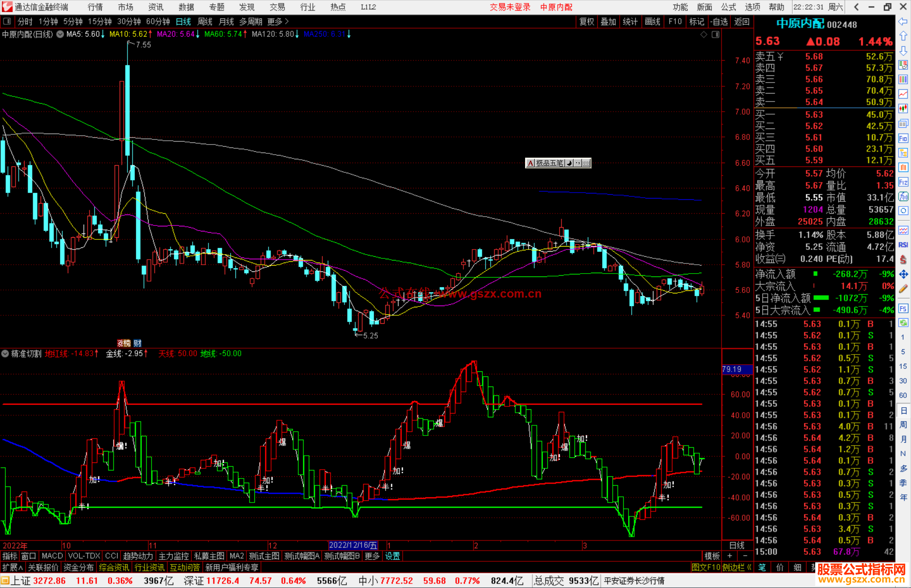
Task: Toggle the round button beside 中原内配(日线) title
Action: pos(60,35)
